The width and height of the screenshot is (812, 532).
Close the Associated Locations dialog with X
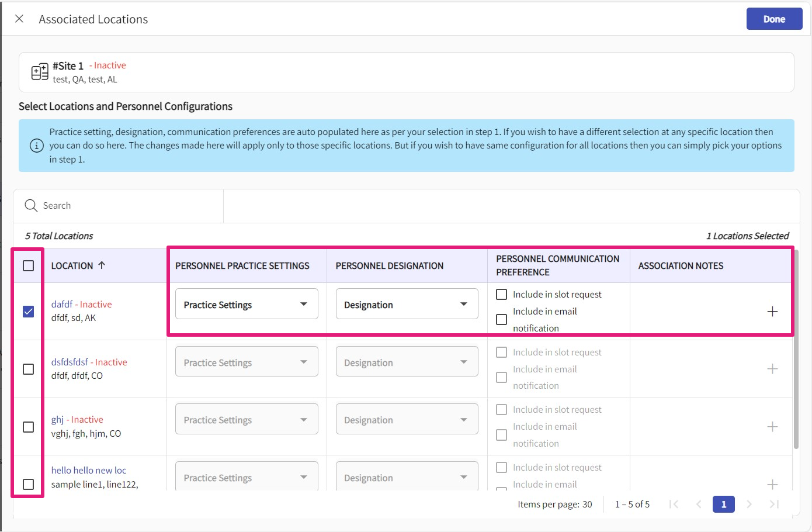point(19,19)
